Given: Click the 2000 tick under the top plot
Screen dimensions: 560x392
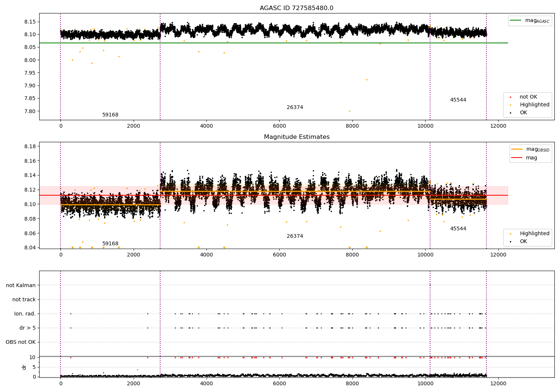Looking at the screenshot, I should point(134,126).
